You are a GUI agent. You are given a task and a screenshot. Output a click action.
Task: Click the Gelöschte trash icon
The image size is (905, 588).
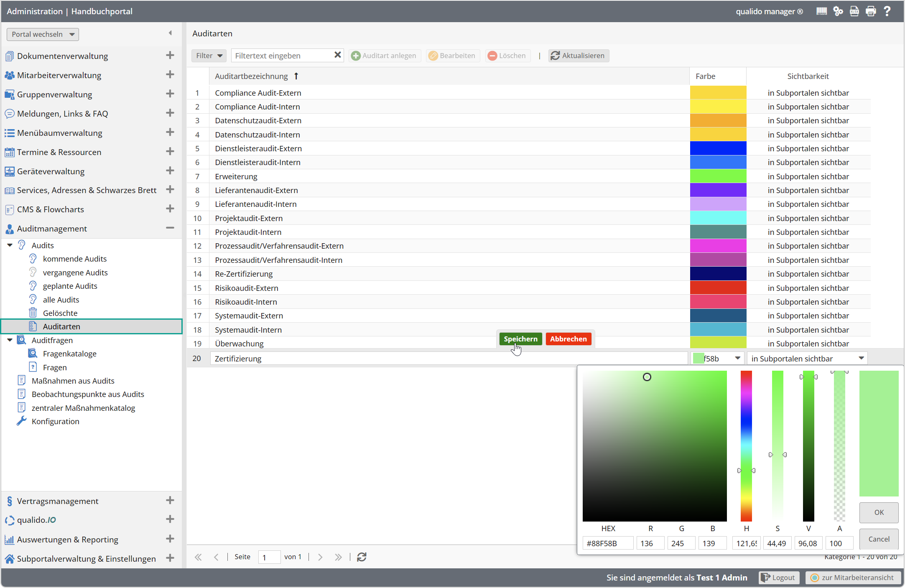click(33, 313)
